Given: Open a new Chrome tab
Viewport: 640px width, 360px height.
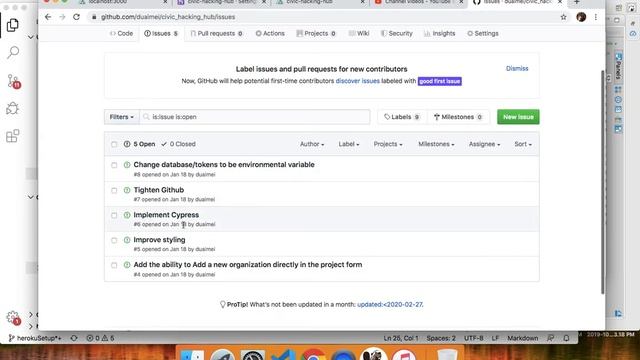Looking at the screenshot, I should (x=577, y=2).
